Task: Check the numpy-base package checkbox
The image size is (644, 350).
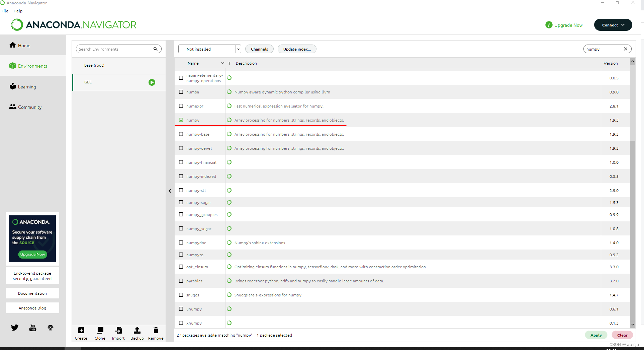Action: [x=181, y=134]
